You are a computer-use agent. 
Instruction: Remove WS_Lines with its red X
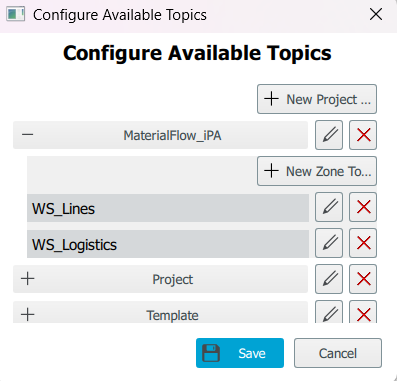(363, 207)
